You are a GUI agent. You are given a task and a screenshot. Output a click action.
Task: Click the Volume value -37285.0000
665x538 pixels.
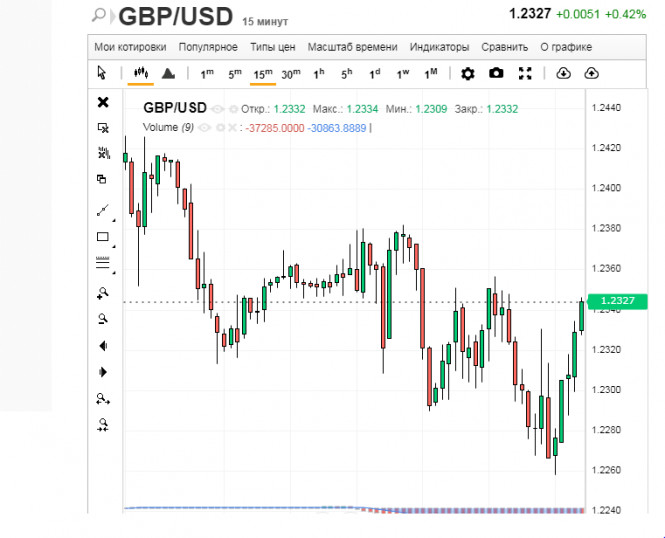pyautogui.click(x=275, y=128)
